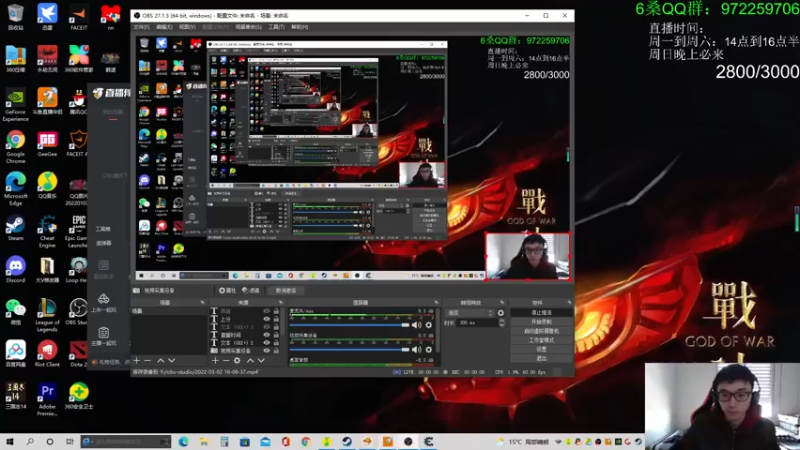Open the 三国志14 desktop icon

pyautogui.click(x=15, y=396)
